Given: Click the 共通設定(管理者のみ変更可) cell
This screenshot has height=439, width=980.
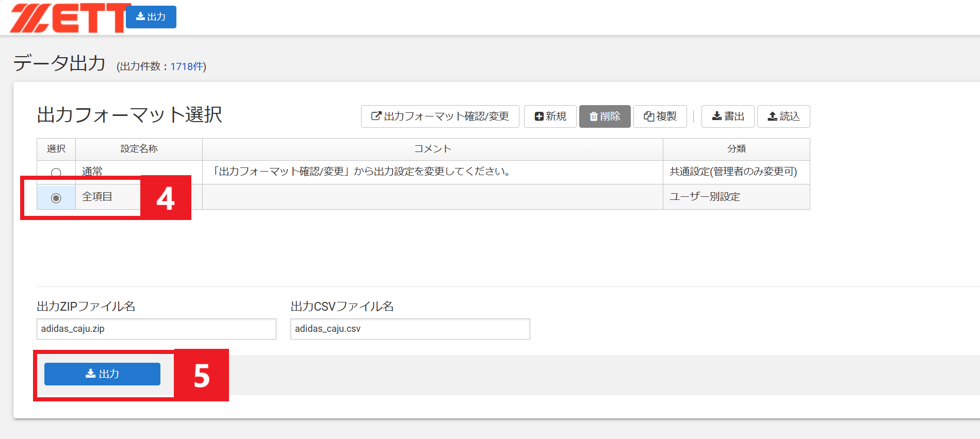Looking at the screenshot, I should click(x=733, y=172).
